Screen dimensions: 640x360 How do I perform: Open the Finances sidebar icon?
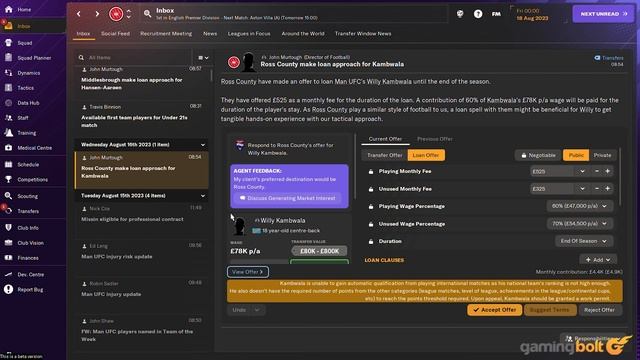tap(9, 258)
